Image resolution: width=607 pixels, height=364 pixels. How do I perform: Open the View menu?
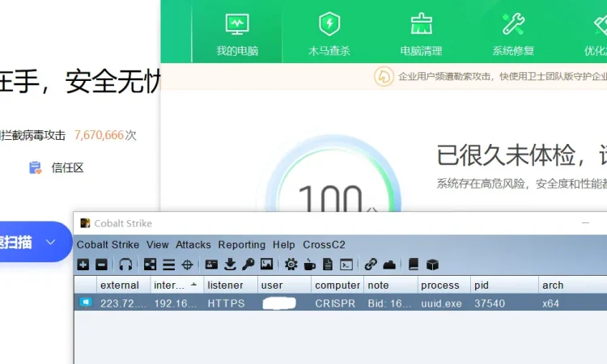point(157,245)
